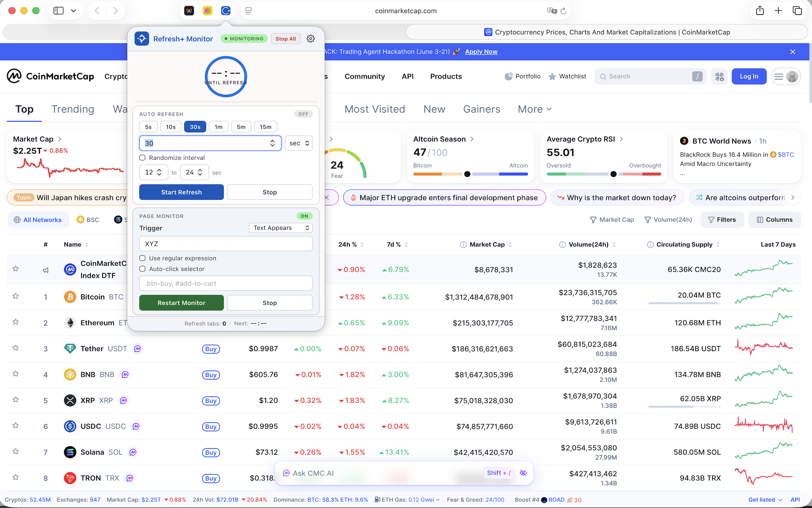Switch to Gainers tab
Screen dimensions: 812x508
(x=481, y=109)
